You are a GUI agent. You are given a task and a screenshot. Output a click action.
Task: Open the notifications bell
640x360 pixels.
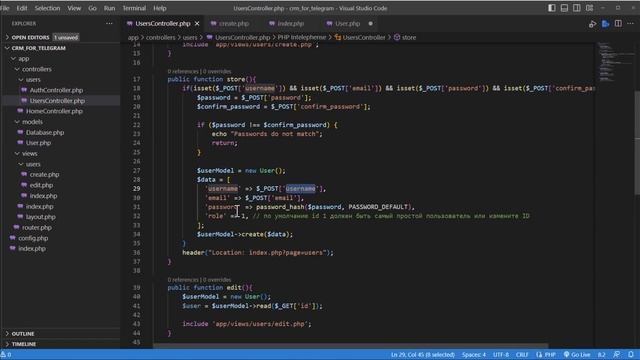click(631, 355)
